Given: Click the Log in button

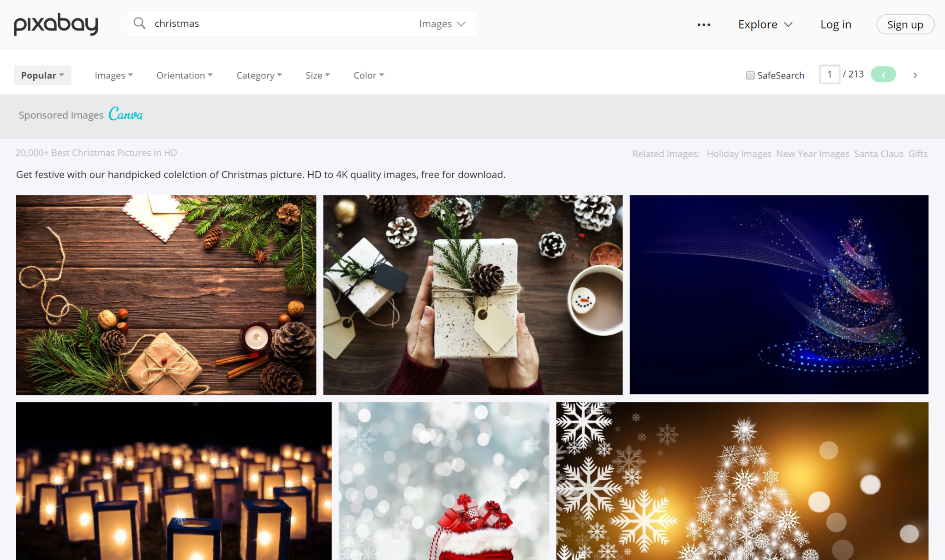Looking at the screenshot, I should (x=836, y=24).
